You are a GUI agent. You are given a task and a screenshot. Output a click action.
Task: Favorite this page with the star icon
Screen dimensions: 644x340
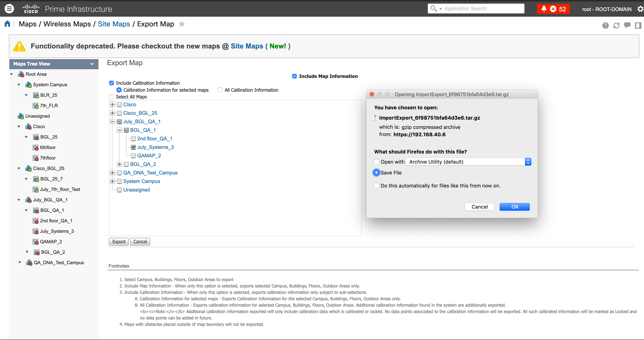[182, 24]
